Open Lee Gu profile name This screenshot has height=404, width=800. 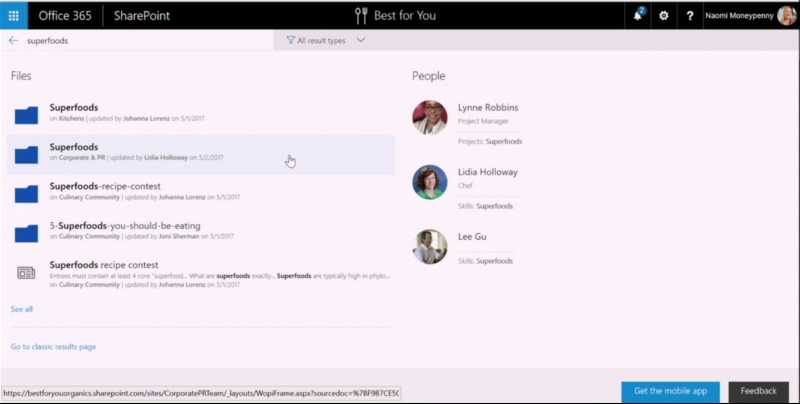(x=472, y=236)
